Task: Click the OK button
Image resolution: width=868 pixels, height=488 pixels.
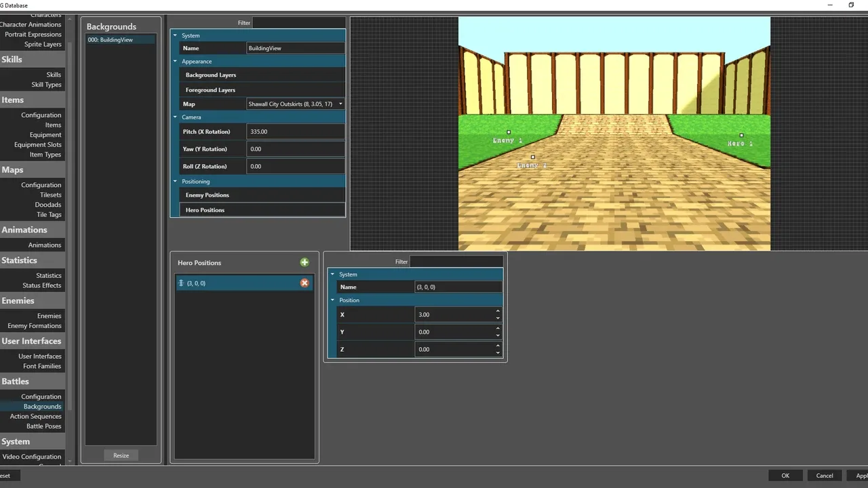Action: tap(785, 476)
